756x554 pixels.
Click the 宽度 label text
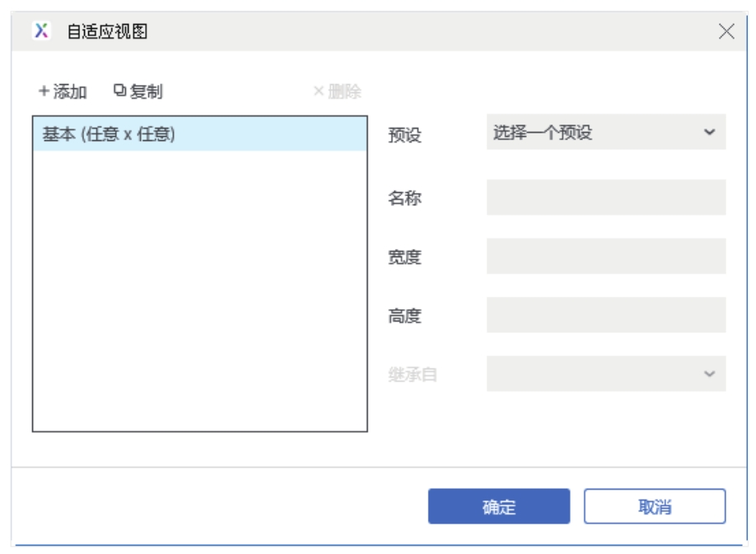coord(405,257)
